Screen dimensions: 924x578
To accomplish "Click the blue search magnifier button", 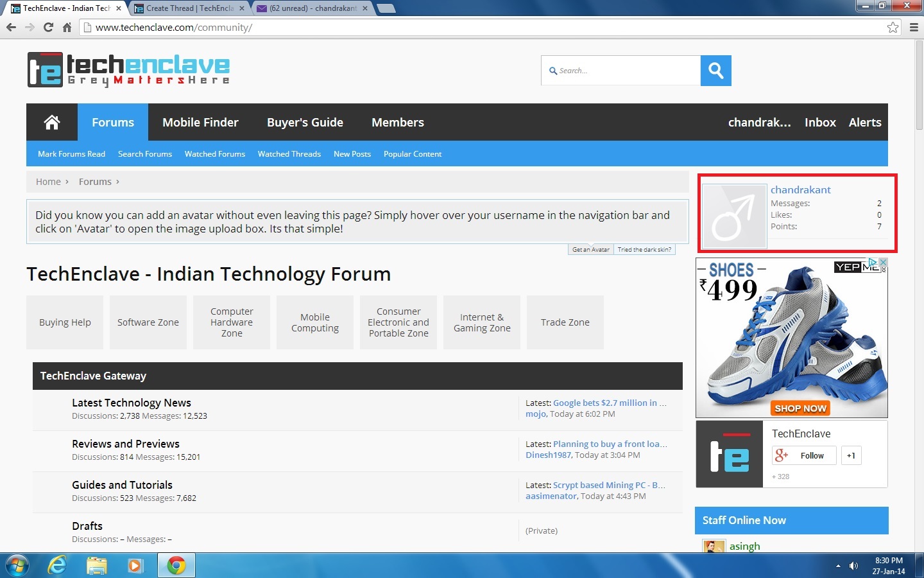I will 715,71.
